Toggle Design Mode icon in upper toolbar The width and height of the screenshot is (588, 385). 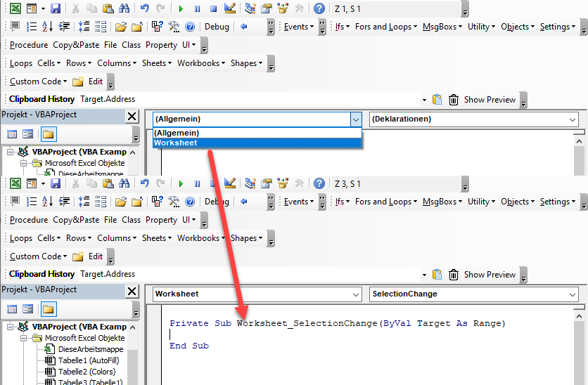[230, 8]
